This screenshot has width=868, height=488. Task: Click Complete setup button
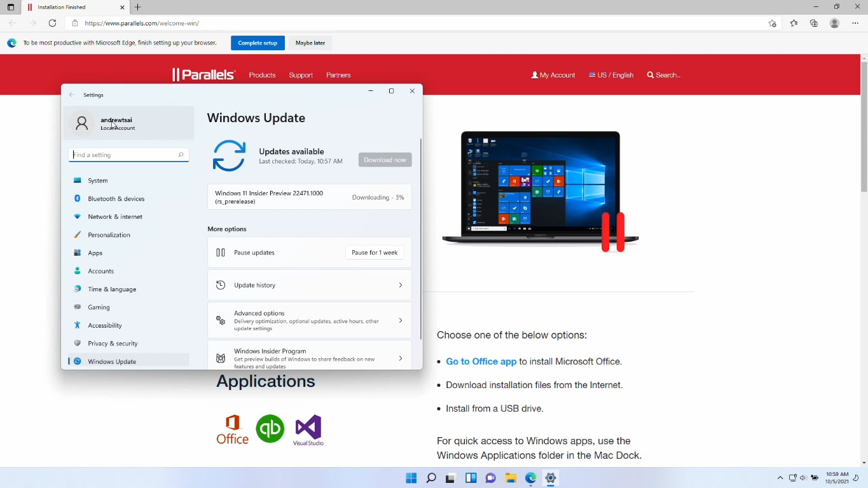coord(258,43)
